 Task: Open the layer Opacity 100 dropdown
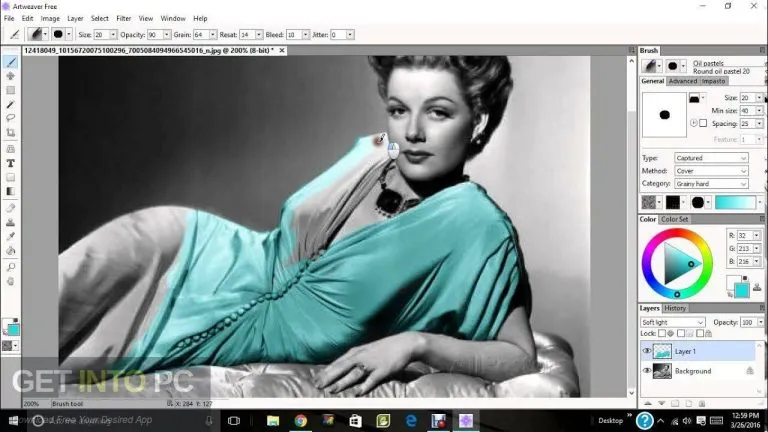point(761,322)
